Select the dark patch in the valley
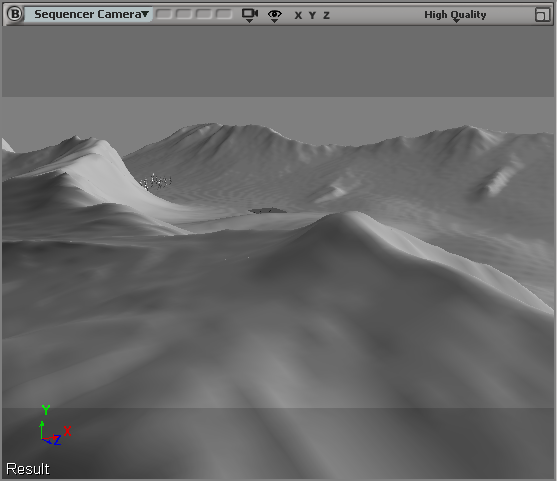The height and width of the screenshot is (481, 557). (267, 211)
